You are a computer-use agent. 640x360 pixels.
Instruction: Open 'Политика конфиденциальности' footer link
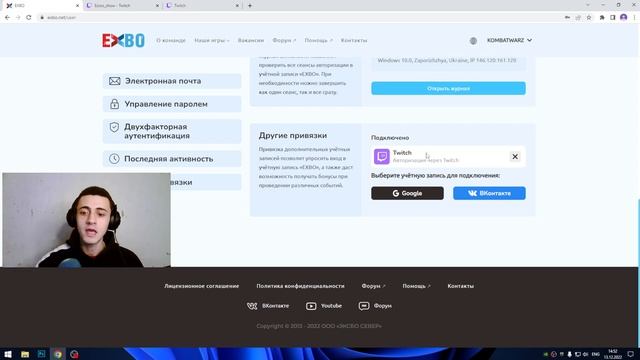[x=300, y=286]
